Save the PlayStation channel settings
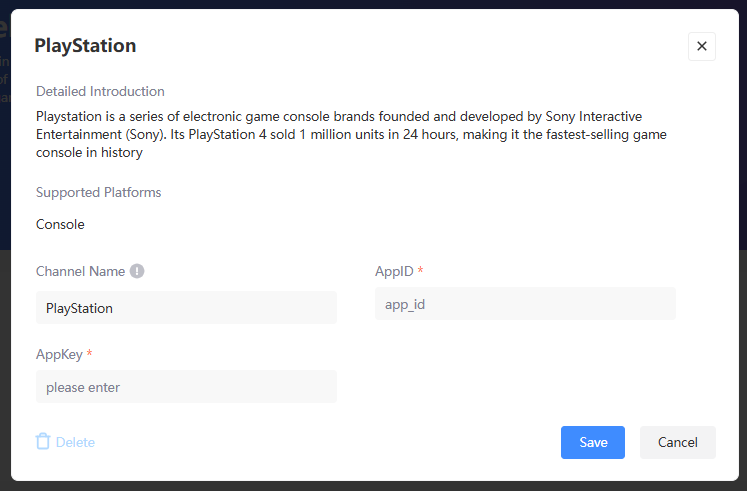This screenshot has height=491, width=747. (593, 442)
